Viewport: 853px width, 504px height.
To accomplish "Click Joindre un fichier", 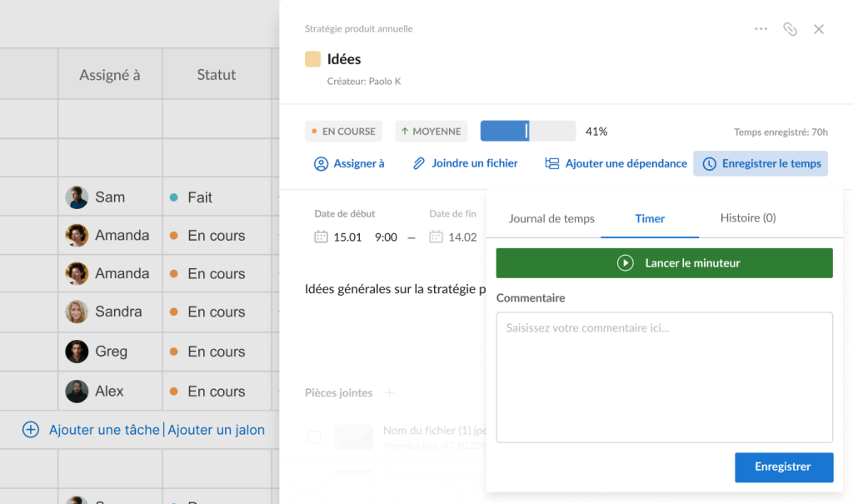I will (x=465, y=163).
